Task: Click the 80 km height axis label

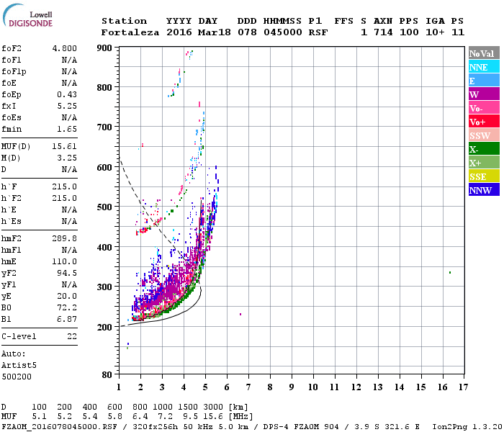Action: [107, 374]
